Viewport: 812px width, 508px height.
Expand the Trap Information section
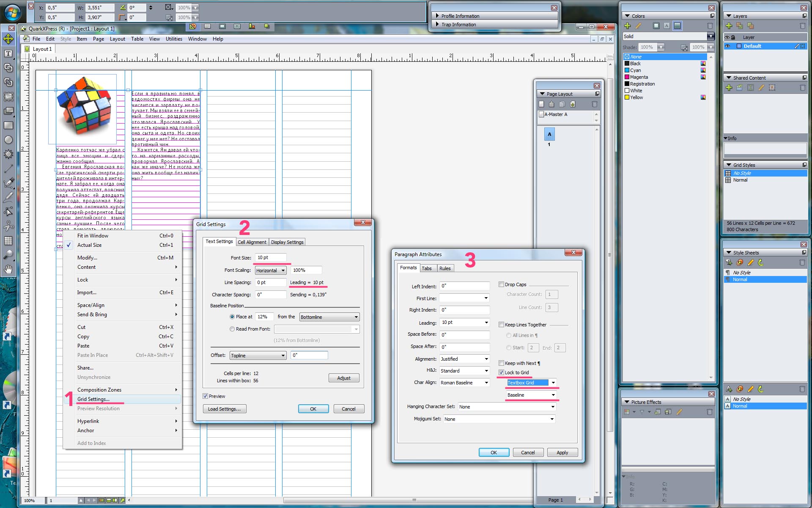[437, 24]
